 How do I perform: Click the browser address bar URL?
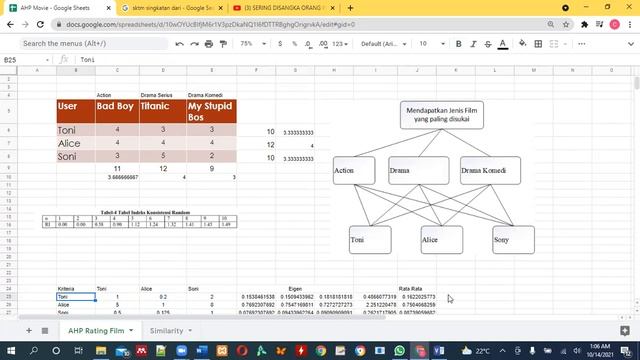(x=211, y=24)
